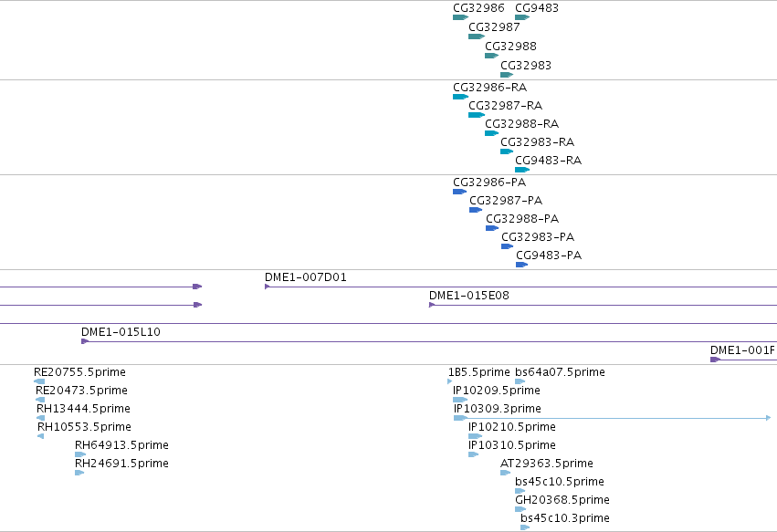This screenshot has height=532, width=777.
Task: Select the GH20368.5prime EST glyph
Action: tap(520, 509)
